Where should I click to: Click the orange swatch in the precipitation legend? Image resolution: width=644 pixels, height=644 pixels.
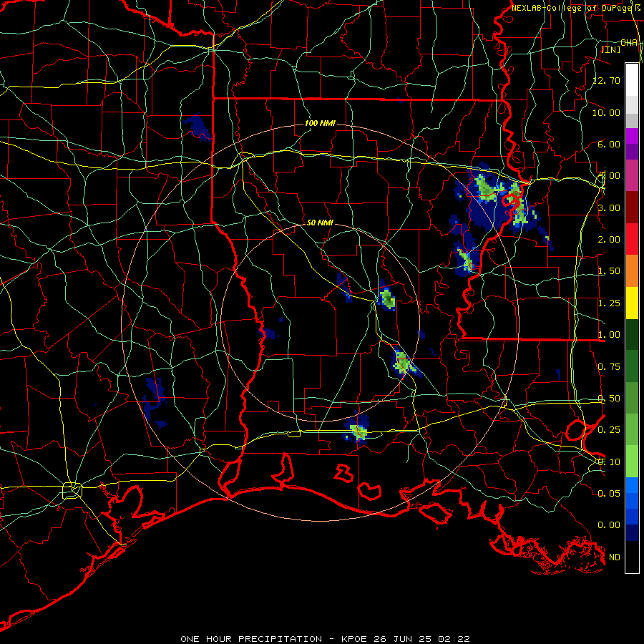coord(632,270)
